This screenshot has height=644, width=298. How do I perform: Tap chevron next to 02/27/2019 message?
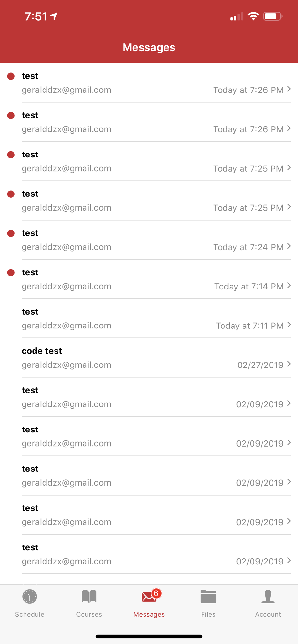289,364
